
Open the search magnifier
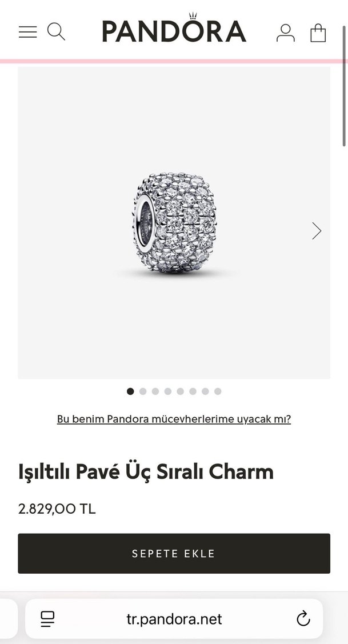(56, 31)
